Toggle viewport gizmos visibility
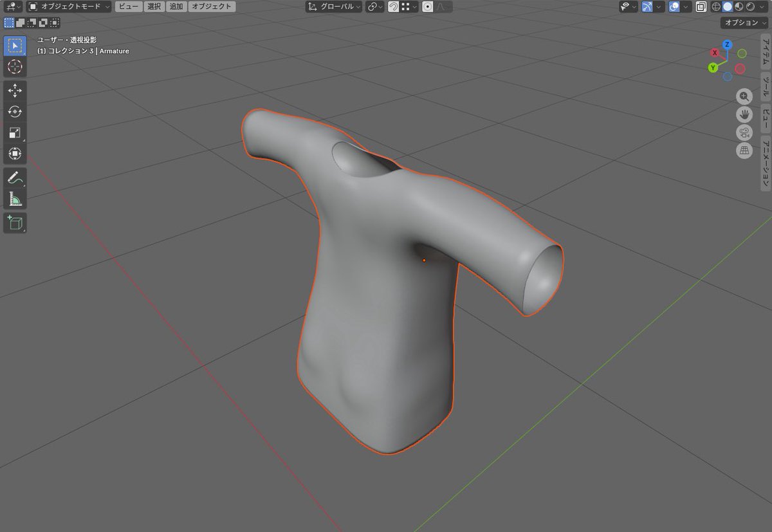This screenshot has height=532, width=772. tap(648, 6)
